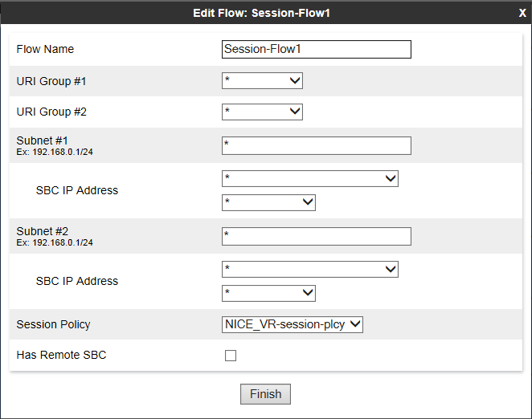Image resolution: width=532 pixels, height=419 pixels.
Task: Expand the URI Group #2 dropdown
Action: [262, 112]
